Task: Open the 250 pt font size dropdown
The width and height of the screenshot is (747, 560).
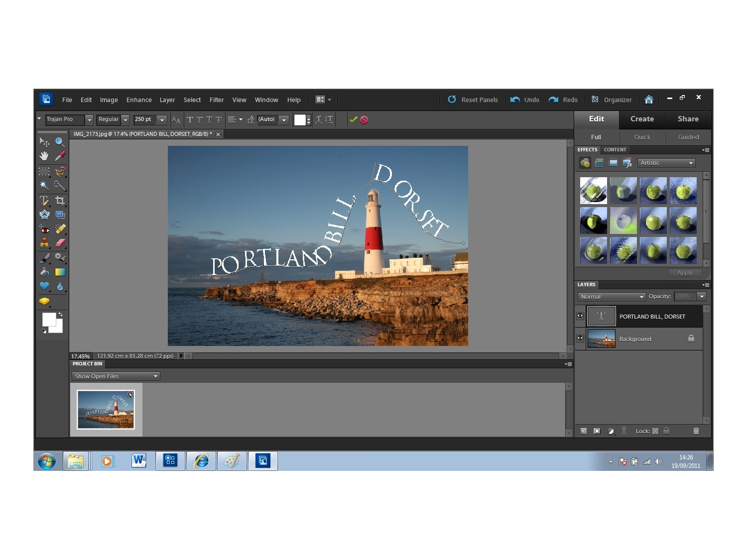Action: coord(161,120)
